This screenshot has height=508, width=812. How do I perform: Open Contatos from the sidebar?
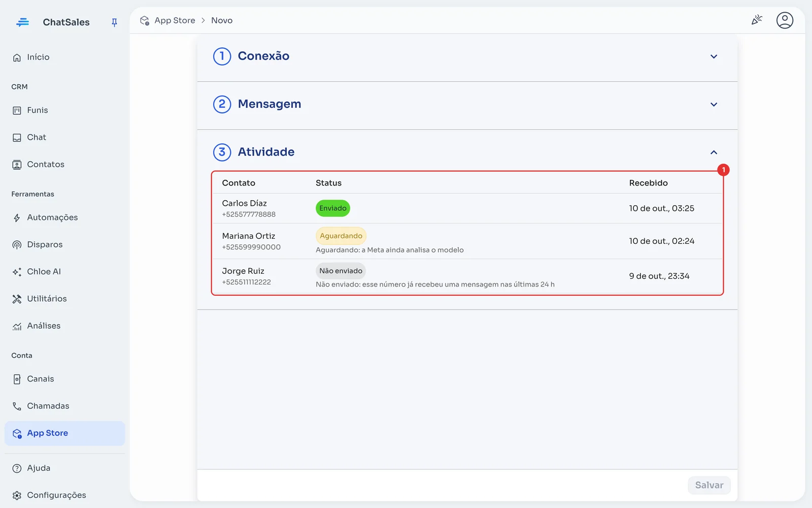coord(64,165)
